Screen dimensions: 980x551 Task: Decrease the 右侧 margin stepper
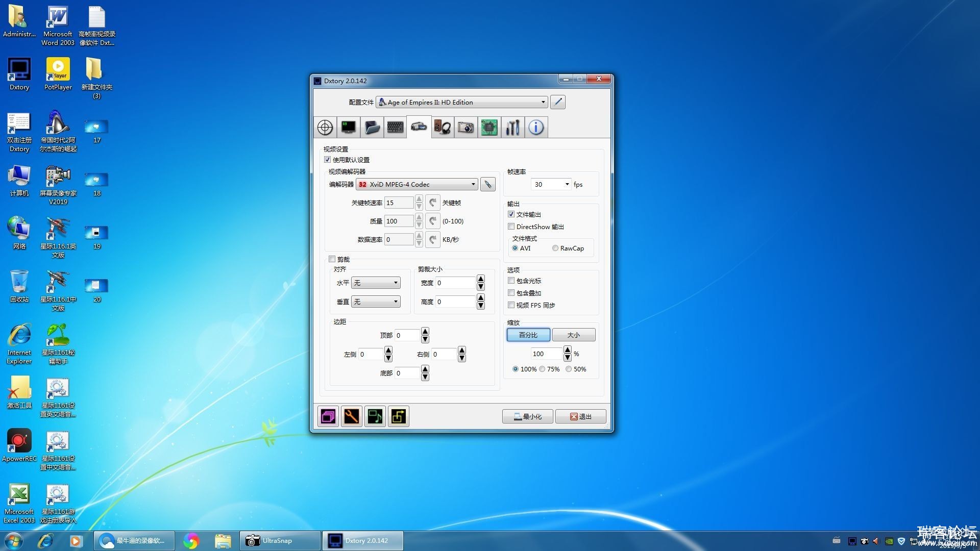pos(462,358)
